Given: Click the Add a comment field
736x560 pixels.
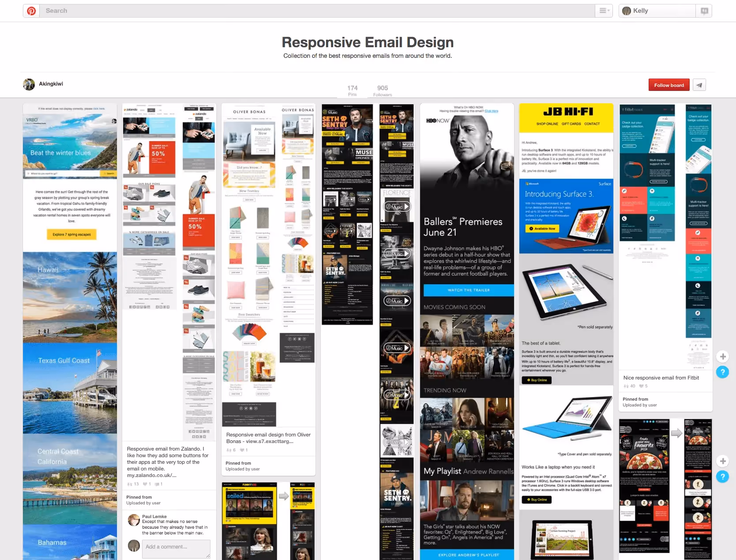Looking at the screenshot, I should 176,549.
